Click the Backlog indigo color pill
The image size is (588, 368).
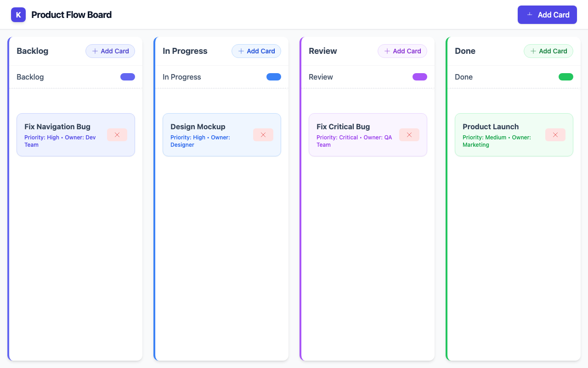click(128, 77)
